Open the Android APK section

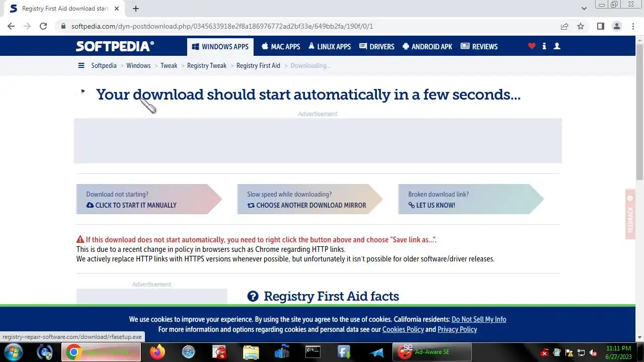(428, 46)
